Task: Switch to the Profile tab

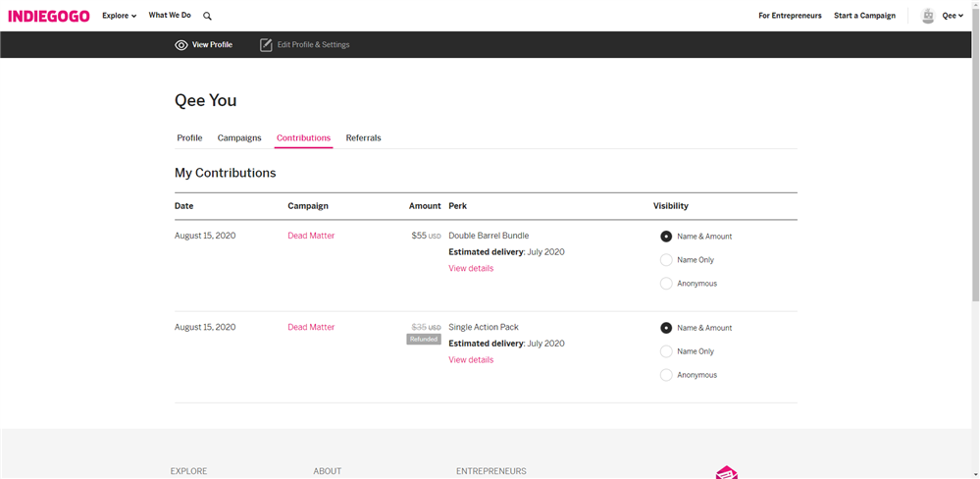Action: click(x=189, y=138)
